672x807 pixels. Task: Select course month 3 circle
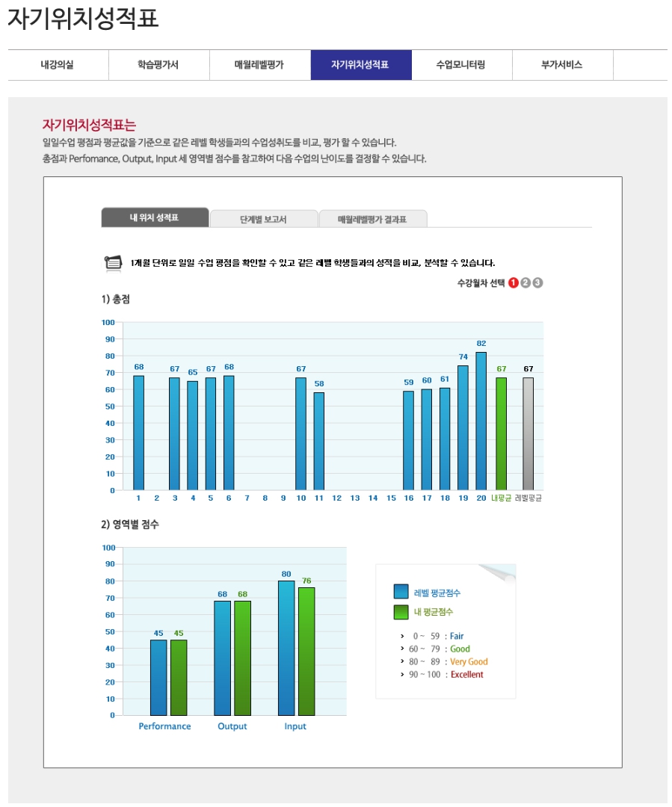pos(537,282)
